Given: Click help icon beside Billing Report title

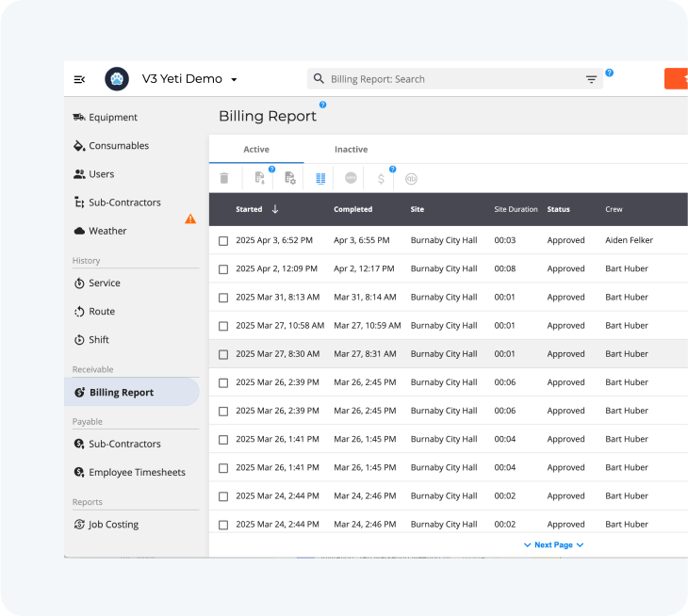Looking at the screenshot, I should 323,105.
